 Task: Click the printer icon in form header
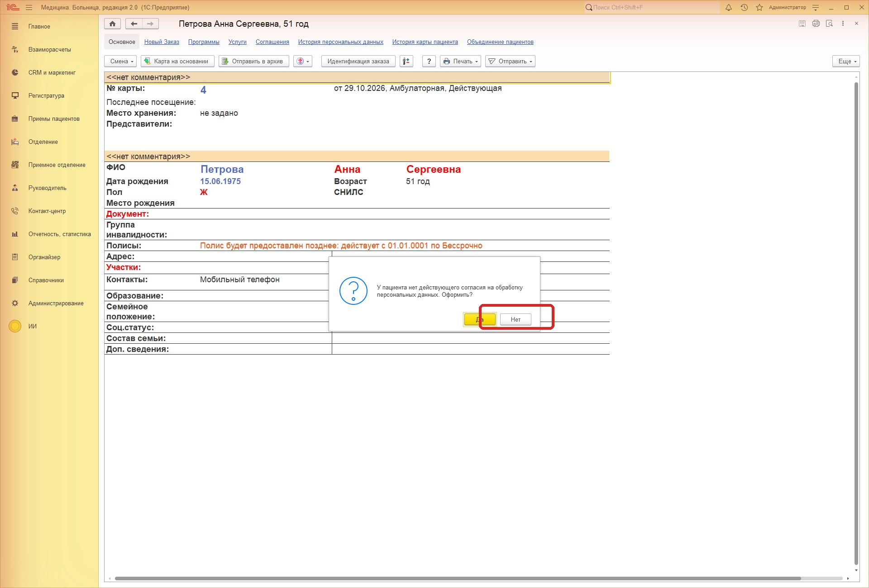coord(816,24)
